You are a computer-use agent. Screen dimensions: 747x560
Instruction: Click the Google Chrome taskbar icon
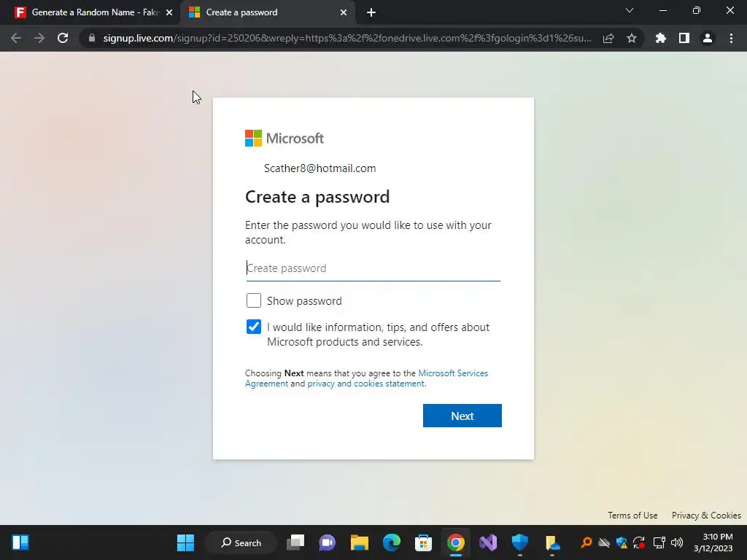tap(455, 542)
